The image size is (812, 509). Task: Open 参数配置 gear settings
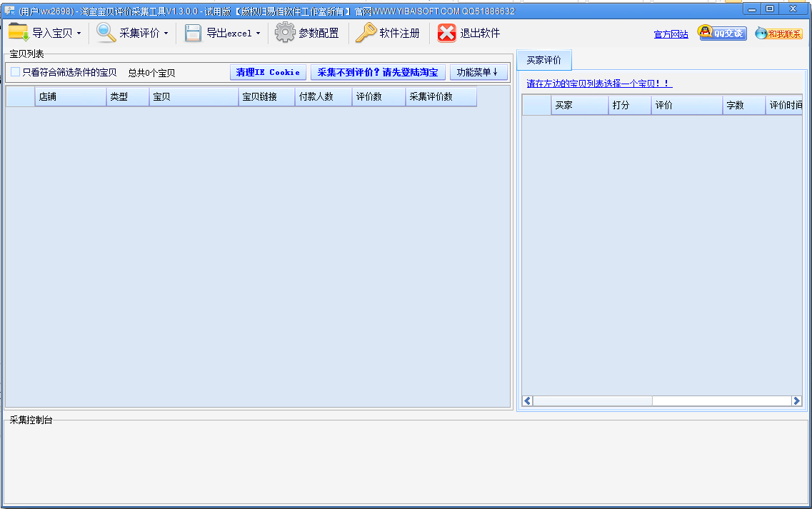[x=285, y=33]
